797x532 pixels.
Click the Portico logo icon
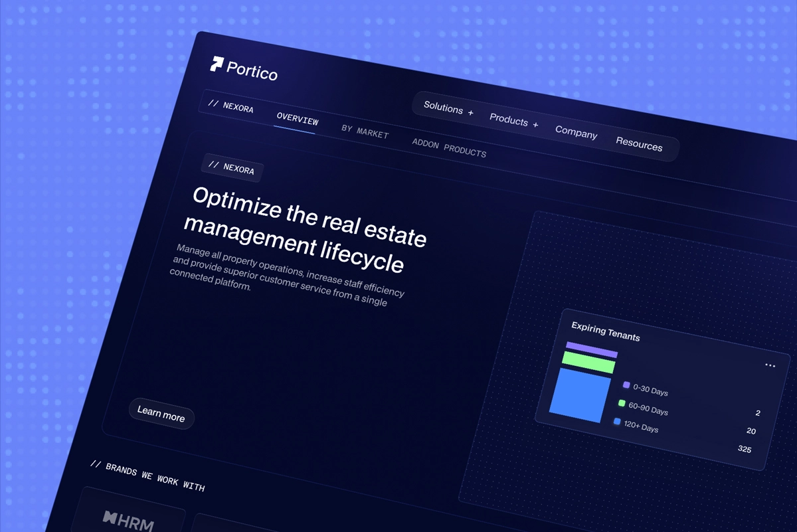pos(216,64)
